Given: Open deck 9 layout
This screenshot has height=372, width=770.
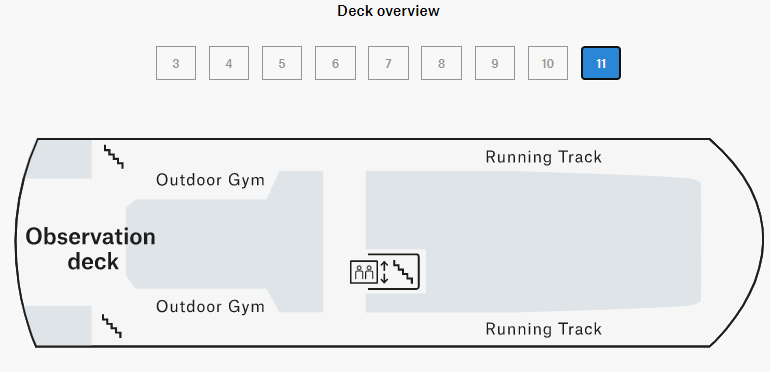Looking at the screenshot, I should [x=495, y=63].
